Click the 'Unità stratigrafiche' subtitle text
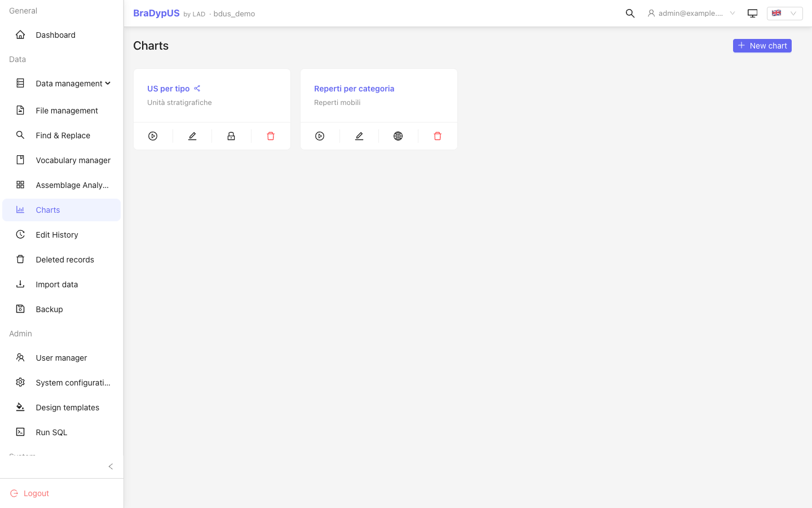Viewport: 812px width, 508px height. (179, 103)
